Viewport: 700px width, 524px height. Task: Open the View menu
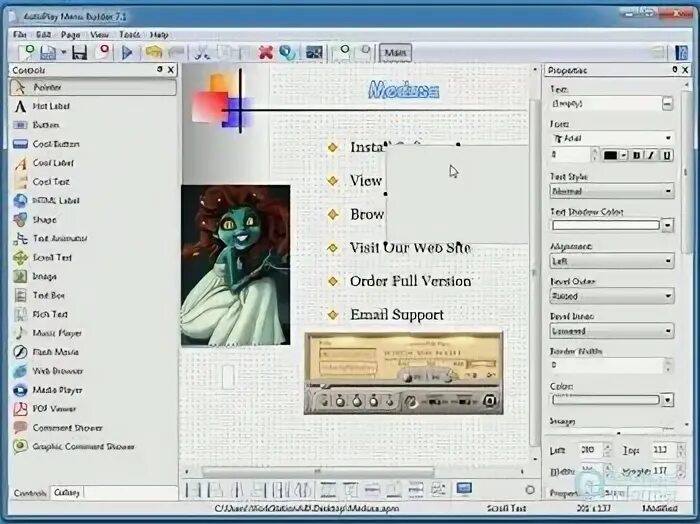pos(99,34)
